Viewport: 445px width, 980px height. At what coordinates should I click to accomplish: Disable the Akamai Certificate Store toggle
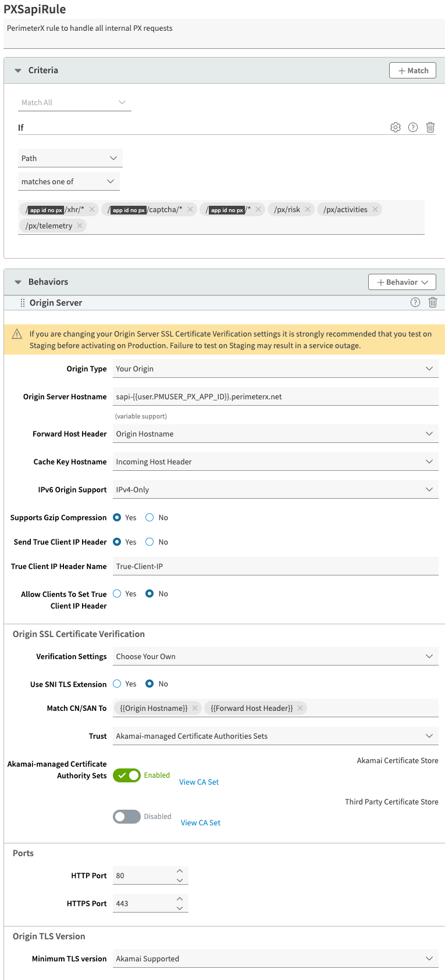(x=127, y=775)
